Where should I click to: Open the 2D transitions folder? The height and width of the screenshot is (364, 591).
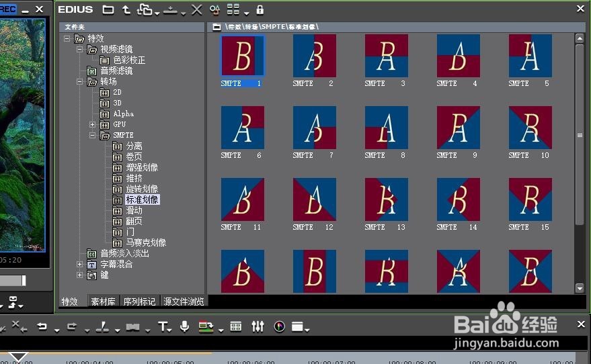pyautogui.click(x=117, y=92)
